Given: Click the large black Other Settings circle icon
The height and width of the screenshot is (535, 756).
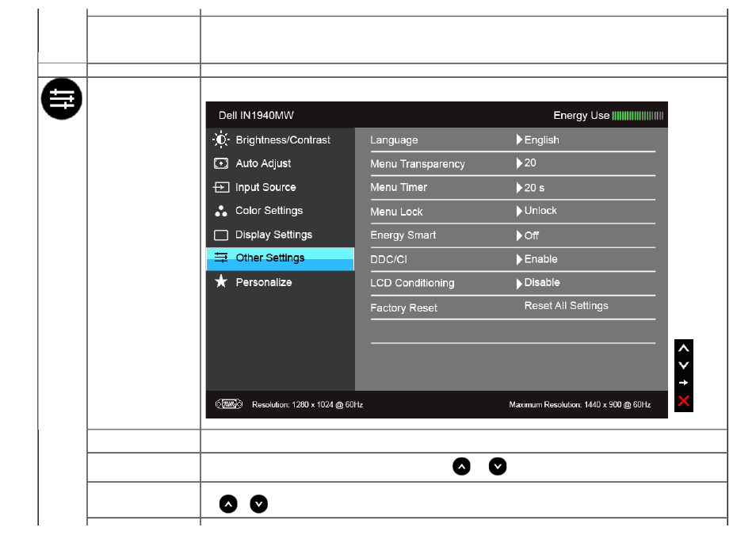Looking at the screenshot, I should 62,99.
